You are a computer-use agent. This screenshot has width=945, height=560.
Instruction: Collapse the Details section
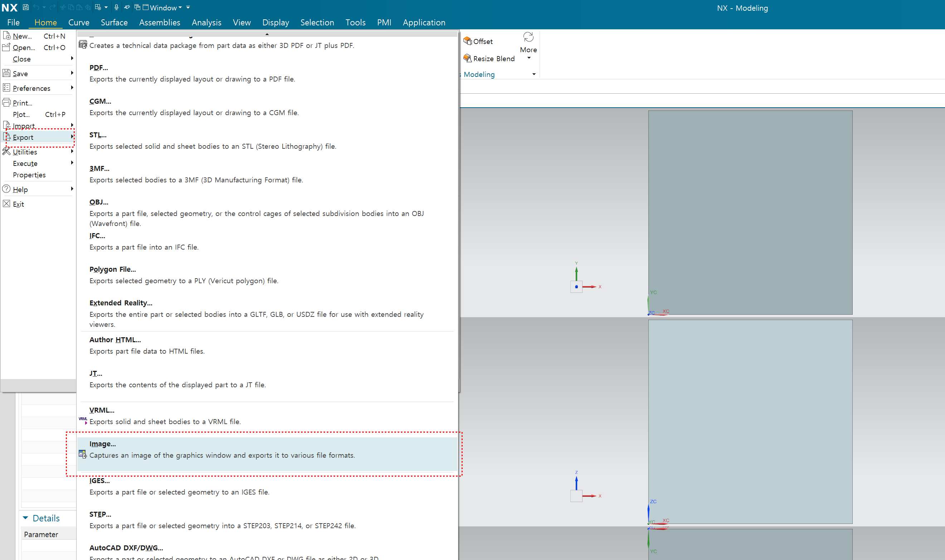(25, 518)
